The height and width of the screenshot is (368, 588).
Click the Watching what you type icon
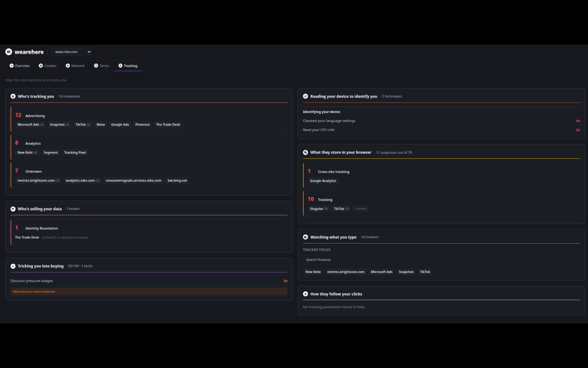click(x=305, y=237)
